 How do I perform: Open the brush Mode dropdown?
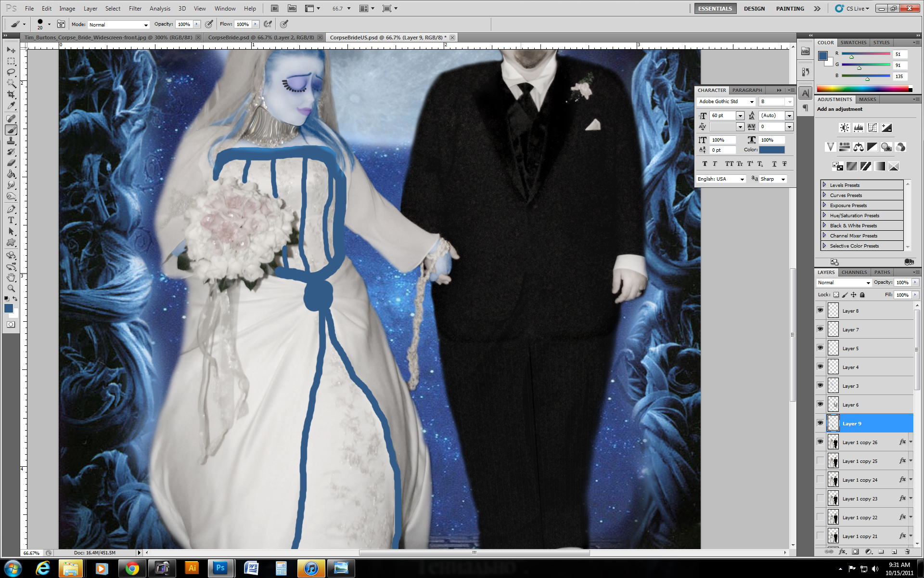click(118, 25)
